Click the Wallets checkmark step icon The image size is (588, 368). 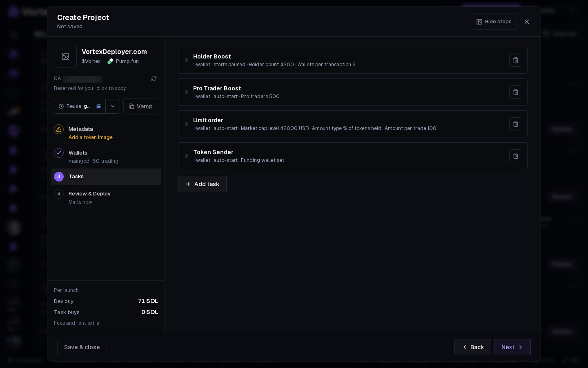pos(59,153)
